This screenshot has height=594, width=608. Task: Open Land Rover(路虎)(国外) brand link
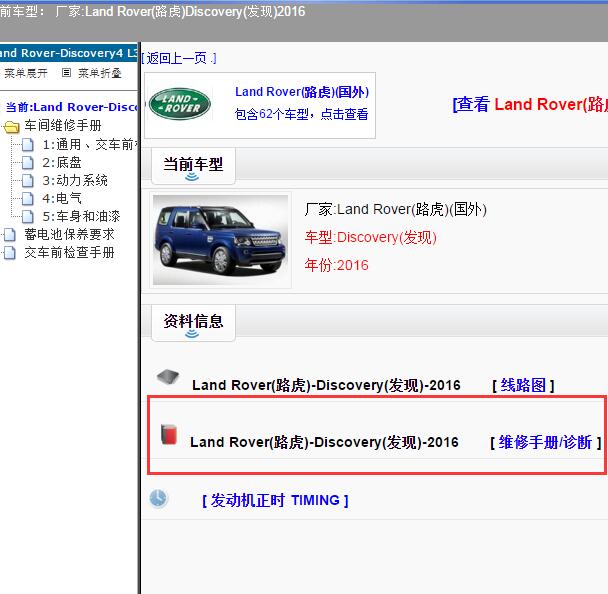click(x=302, y=92)
